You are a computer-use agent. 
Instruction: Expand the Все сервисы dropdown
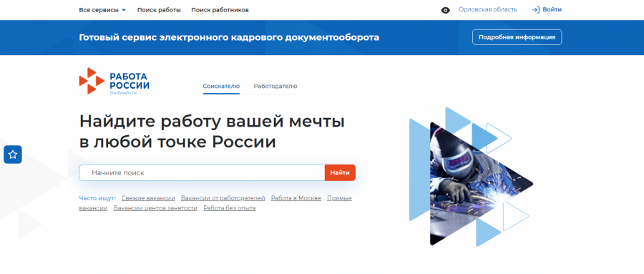tap(102, 10)
